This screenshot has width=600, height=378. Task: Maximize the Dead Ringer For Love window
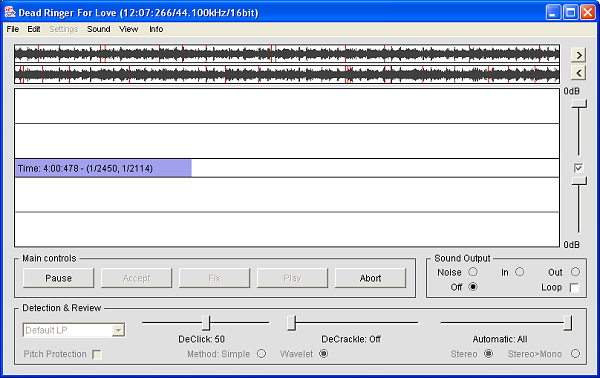pos(570,12)
